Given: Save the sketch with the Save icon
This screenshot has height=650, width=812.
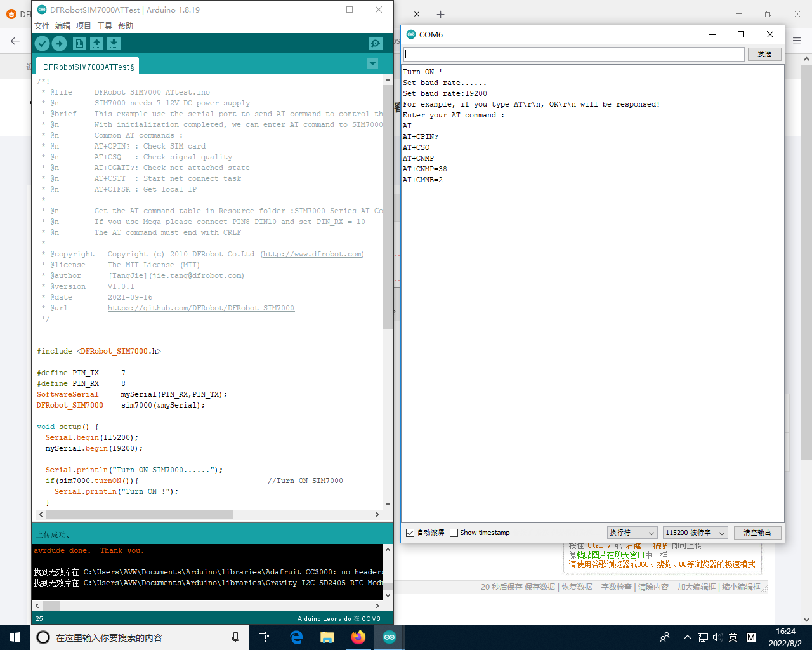Looking at the screenshot, I should (x=114, y=43).
